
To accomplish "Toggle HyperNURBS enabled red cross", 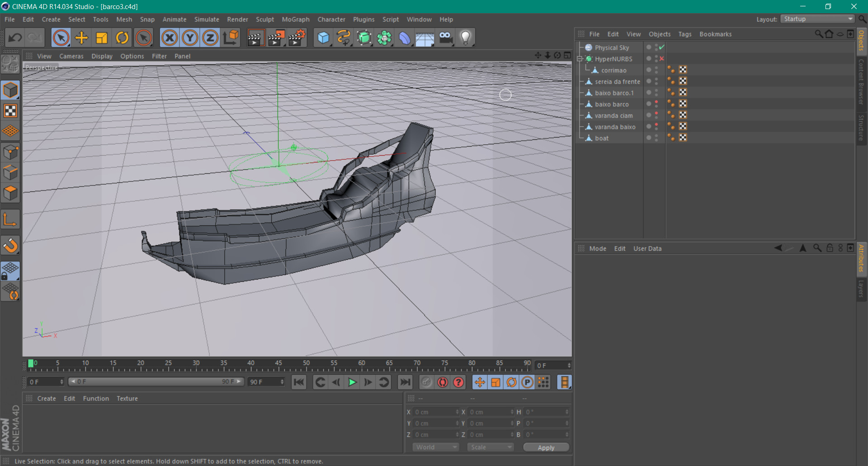I will (x=662, y=58).
